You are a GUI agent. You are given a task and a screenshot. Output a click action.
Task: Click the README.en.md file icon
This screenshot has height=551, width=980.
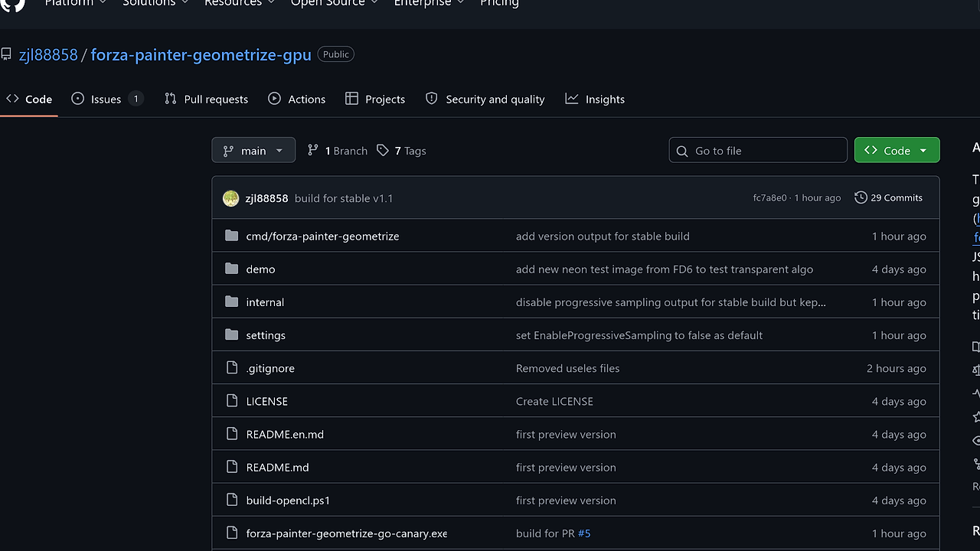point(232,433)
